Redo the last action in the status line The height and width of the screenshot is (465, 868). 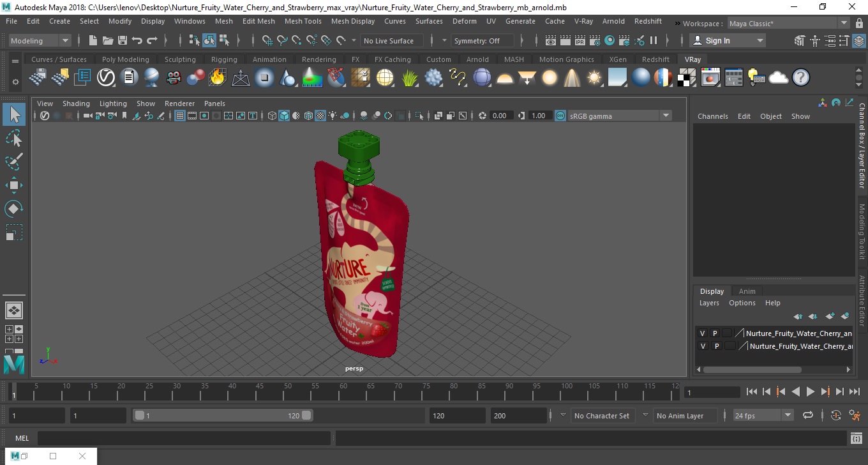[152, 40]
